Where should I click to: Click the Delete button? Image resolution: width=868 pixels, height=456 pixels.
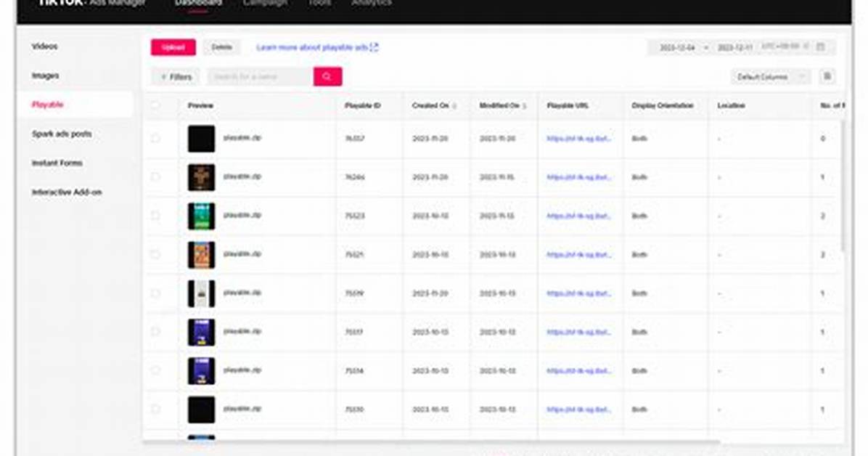click(x=221, y=47)
